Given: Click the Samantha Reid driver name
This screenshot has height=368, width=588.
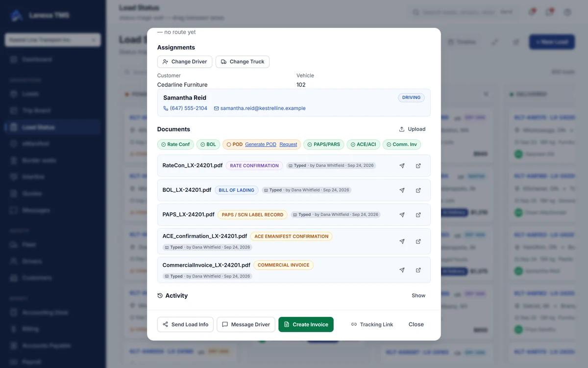Looking at the screenshot, I should 185,98.
